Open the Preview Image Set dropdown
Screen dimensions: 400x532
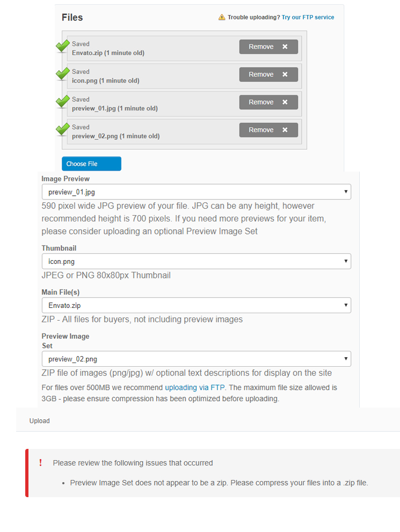tap(197, 359)
